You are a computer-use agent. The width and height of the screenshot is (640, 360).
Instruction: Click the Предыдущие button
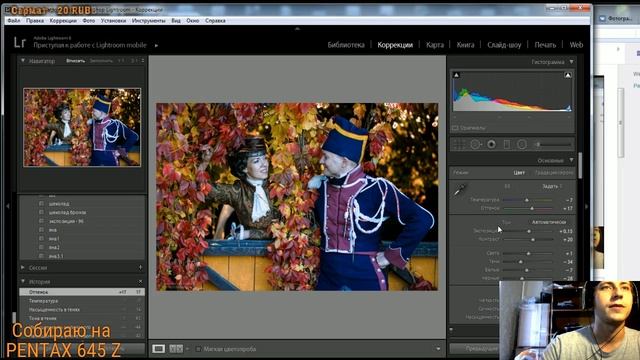click(x=475, y=349)
